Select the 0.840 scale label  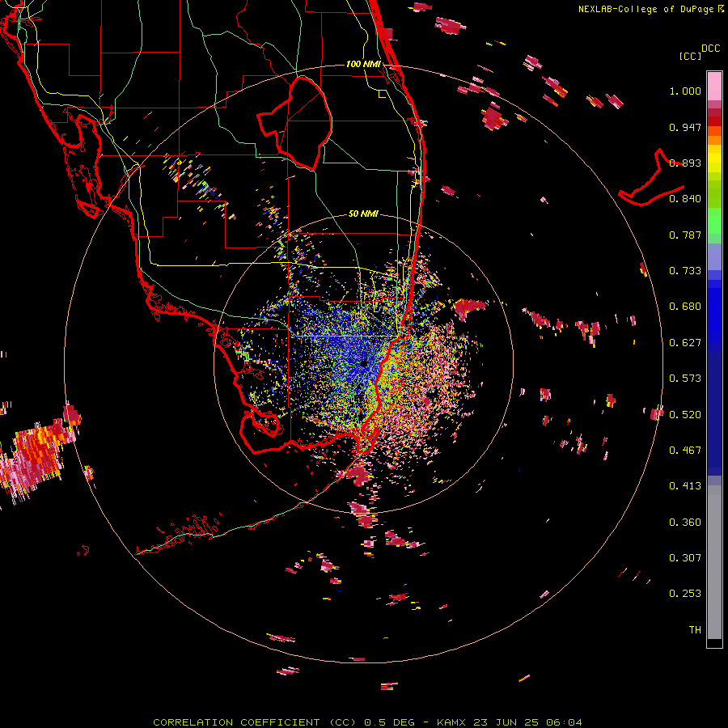tap(685, 199)
